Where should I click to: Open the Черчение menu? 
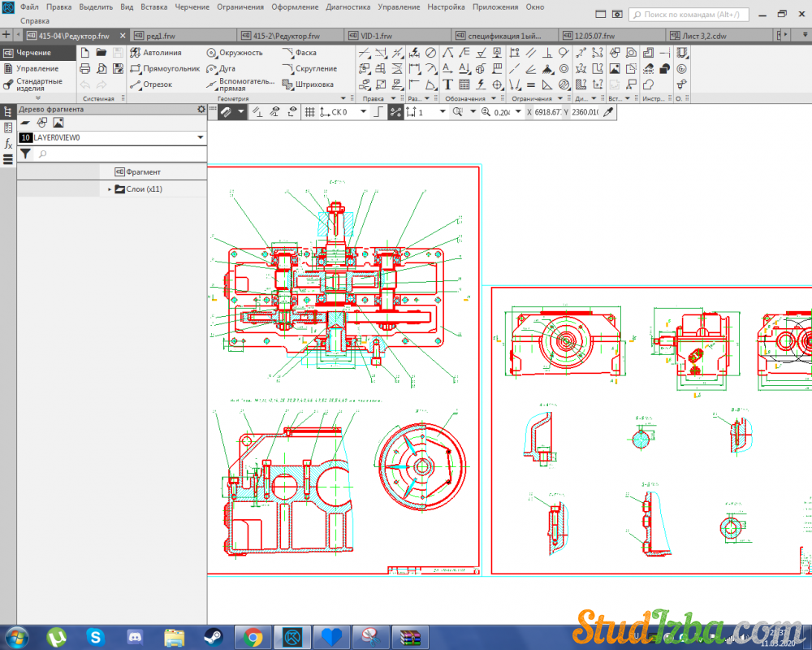point(194,6)
